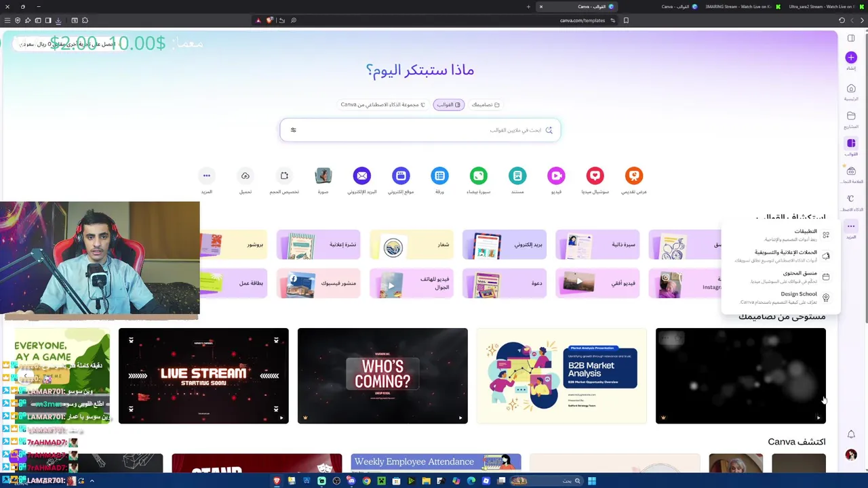Viewport: 868px width, 488px height.
Task: Open the Apps (التطبيقات) flyout menu entry
Action: pyautogui.click(x=781, y=235)
